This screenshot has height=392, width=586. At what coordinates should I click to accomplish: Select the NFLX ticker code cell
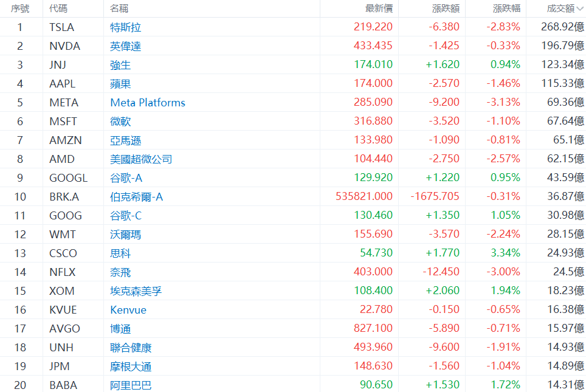pyautogui.click(x=63, y=272)
